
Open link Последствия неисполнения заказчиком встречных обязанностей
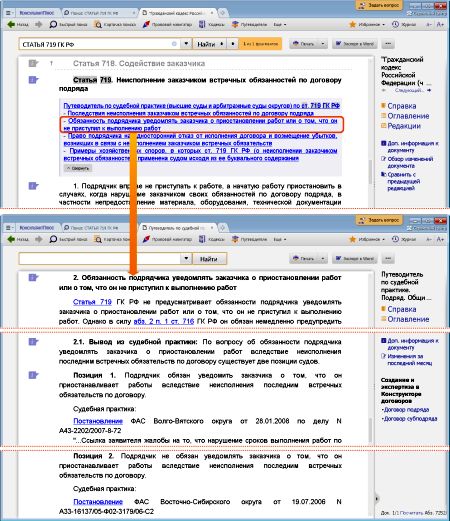[x=190, y=113]
